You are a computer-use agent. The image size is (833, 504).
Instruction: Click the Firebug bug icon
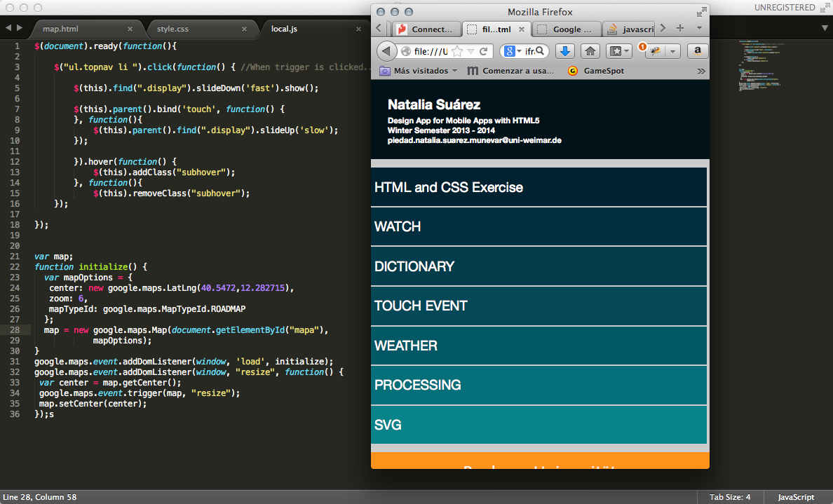click(656, 51)
